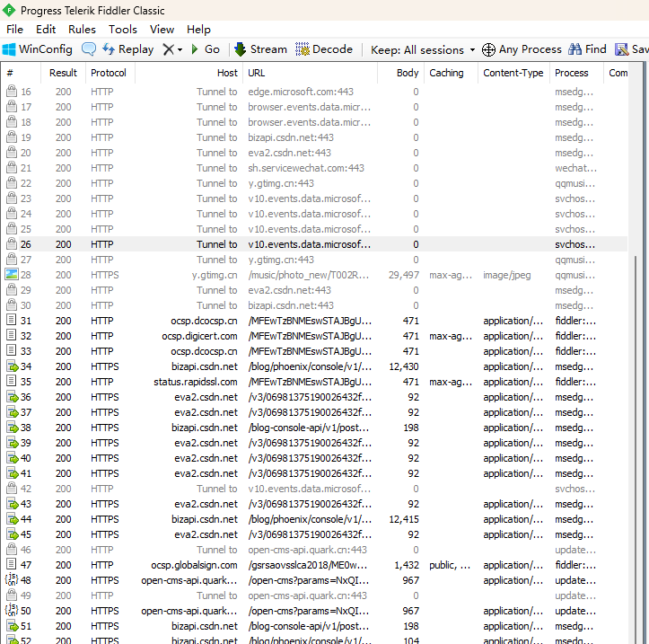649x644 pixels.
Task: Click the vertical scrollbar of session list
Action: (636, 449)
